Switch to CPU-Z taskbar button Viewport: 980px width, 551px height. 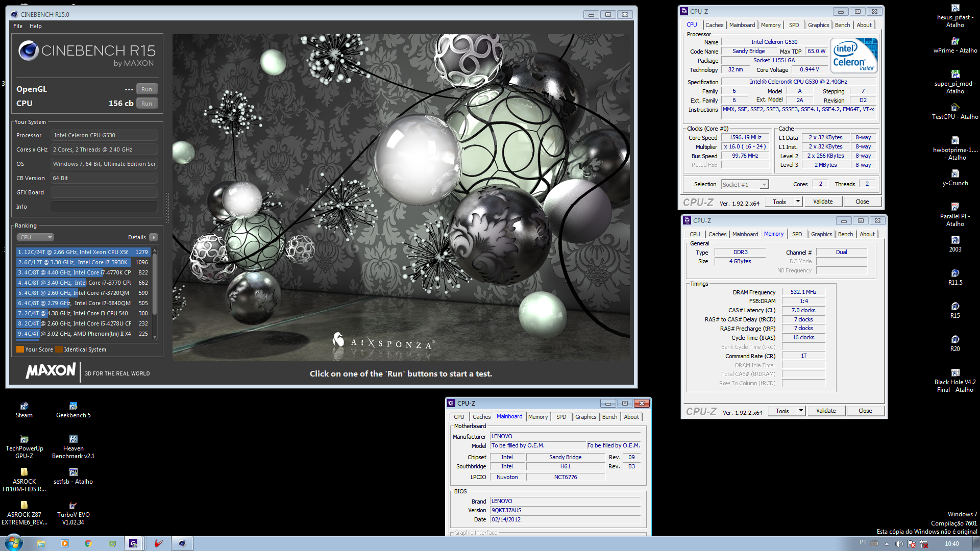pos(133,543)
